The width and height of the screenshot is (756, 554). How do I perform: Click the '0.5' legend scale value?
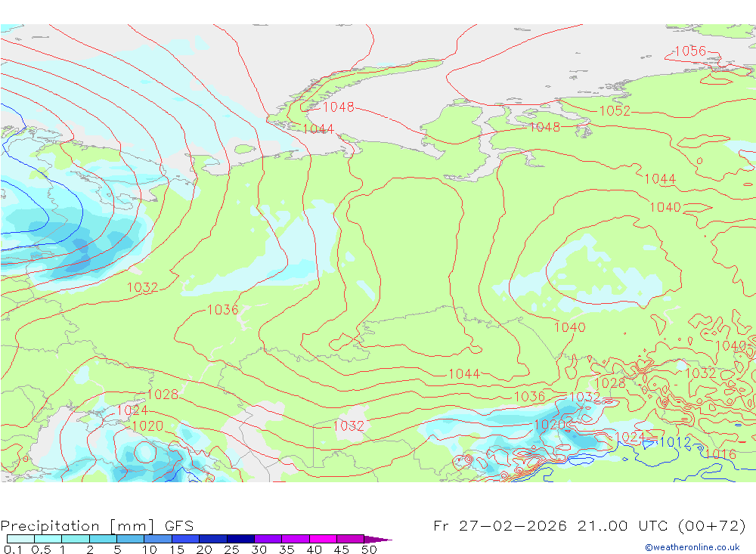coord(41,549)
